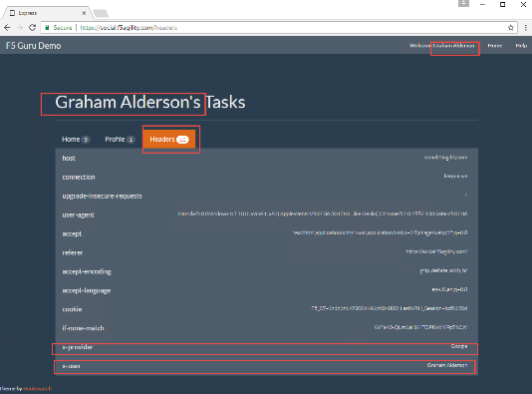Image resolution: width=532 pixels, height=394 pixels.
Task: Open the Home link in the navbar
Action: pos(495,46)
